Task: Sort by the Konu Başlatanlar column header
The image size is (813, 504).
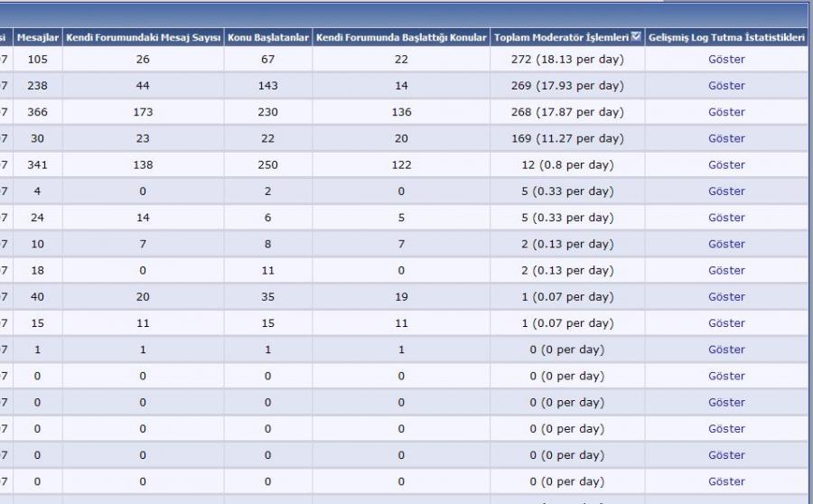Action: pyautogui.click(x=268, y=37)
